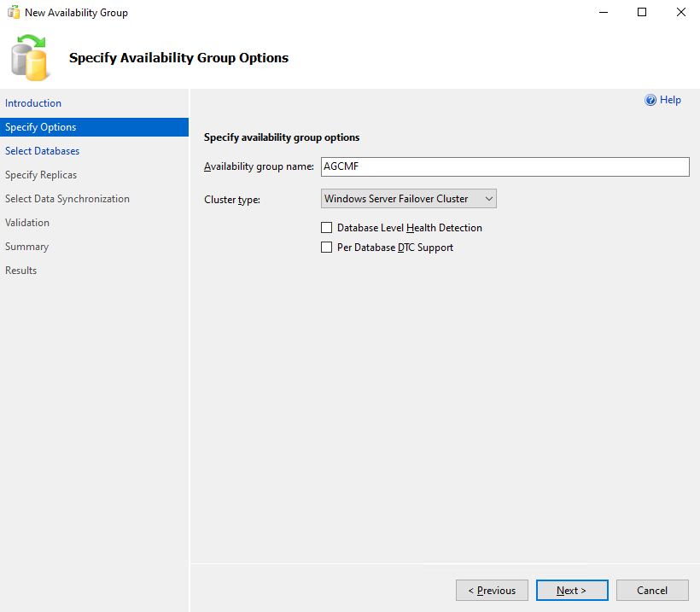The image size is (700, 612).
Task: Enable Database Level Health Detection checkbox
Action: point(326,228)
